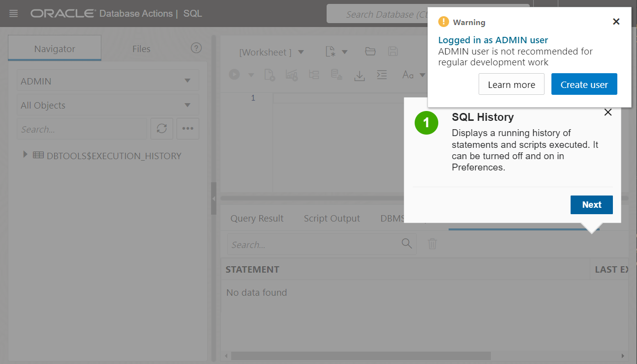637x364 pixels.
Task: Open a file with the folder icon
Action: tap(370, 52)
